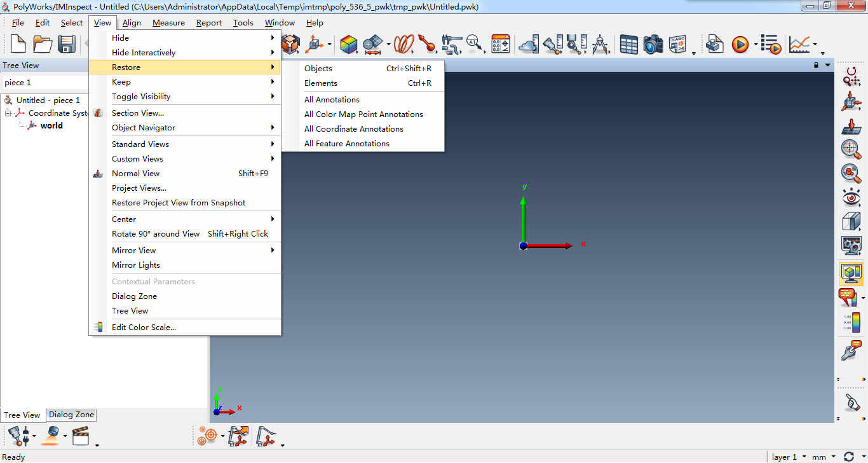Click the blue table grid icon

(x=629, y=45)
